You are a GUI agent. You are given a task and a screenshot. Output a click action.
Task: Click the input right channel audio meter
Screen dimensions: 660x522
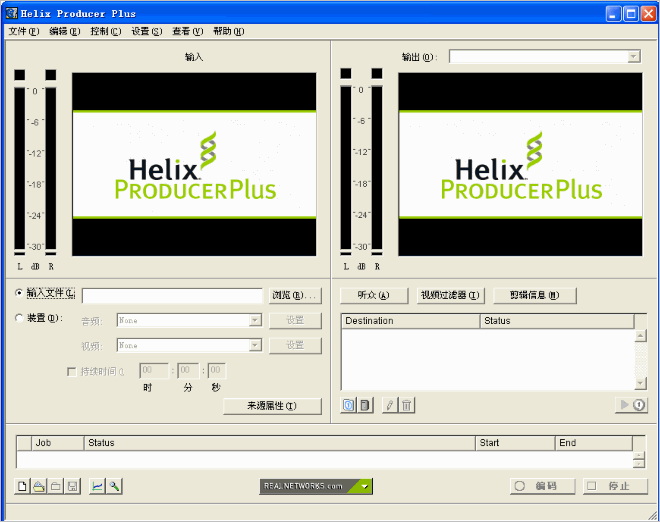pos(51,169)
